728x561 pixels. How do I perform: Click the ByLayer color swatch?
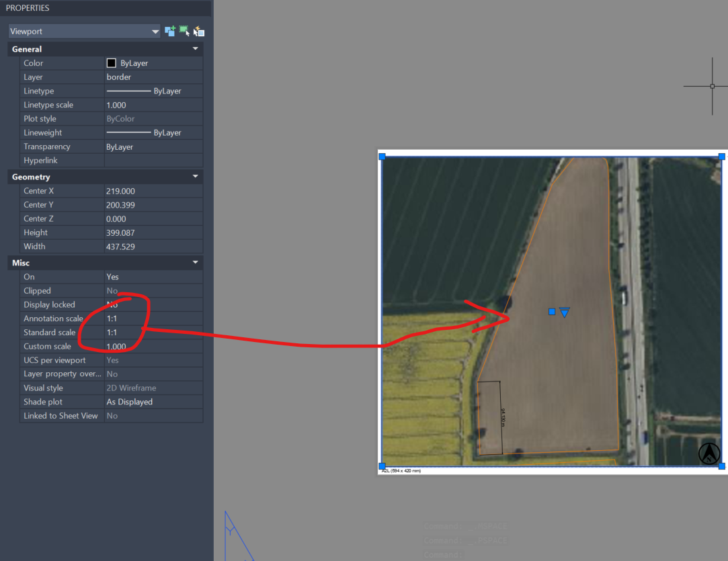(112, 62)
